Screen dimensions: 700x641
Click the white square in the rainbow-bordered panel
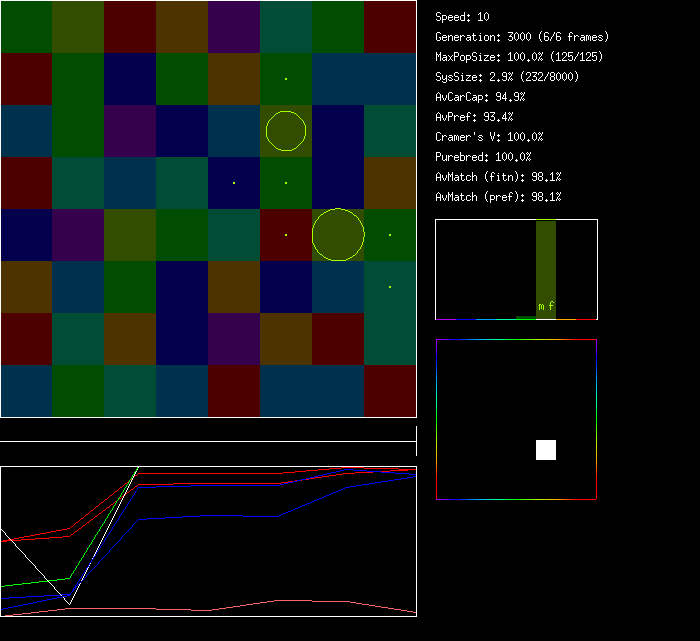pyautogui.click(x=545, y=450)
